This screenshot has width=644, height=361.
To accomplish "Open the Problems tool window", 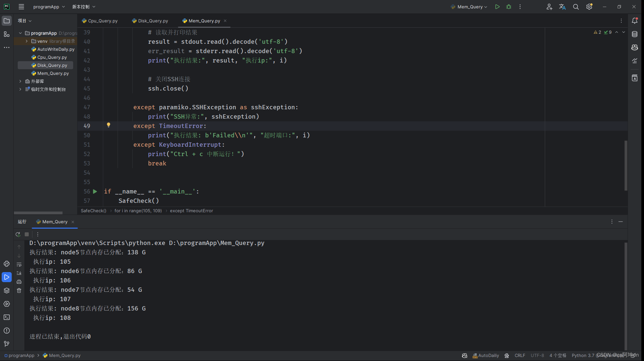I will [7, 331].
